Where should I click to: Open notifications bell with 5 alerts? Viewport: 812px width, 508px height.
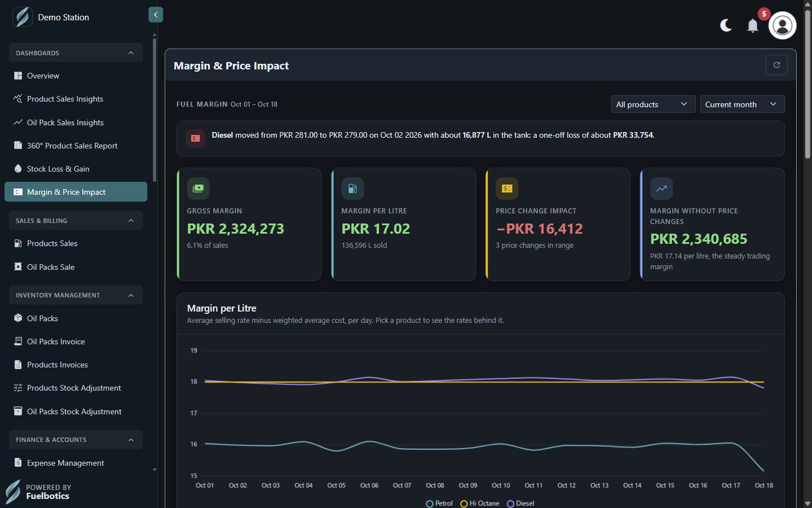click(753, 25)
